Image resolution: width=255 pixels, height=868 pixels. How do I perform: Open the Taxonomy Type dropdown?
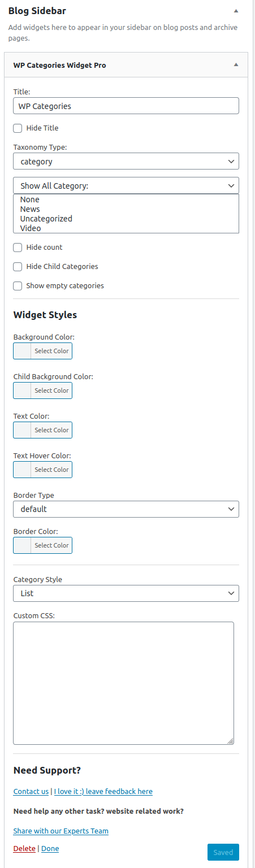(x=126, y=161)
